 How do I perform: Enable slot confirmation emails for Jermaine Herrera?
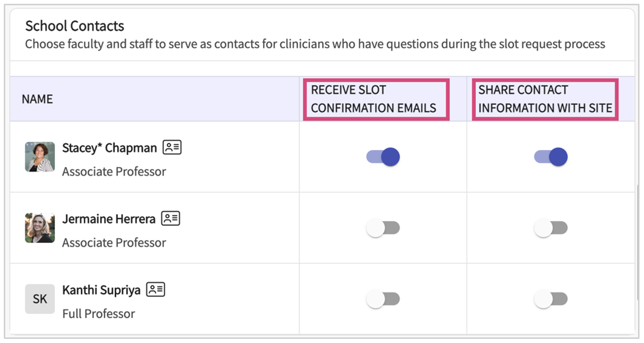(383, 228)
